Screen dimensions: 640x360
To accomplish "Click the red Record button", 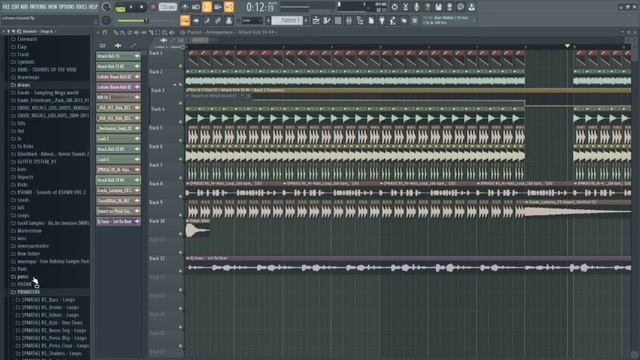I will pyautogui.click(x=153, y=7).
